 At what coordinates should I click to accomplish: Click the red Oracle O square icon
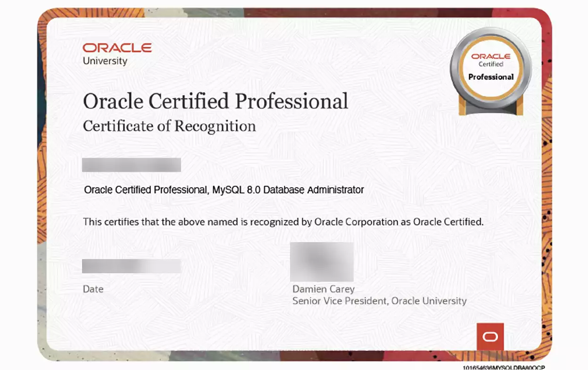(x=490, y=336)
